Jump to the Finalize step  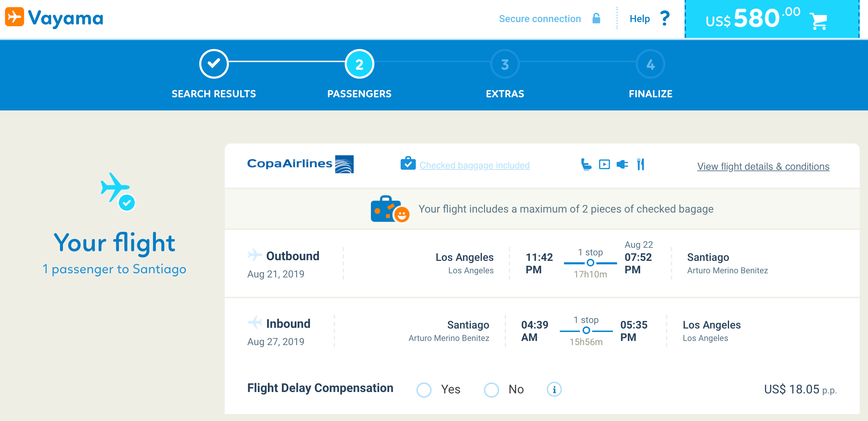tap(650, 64)
